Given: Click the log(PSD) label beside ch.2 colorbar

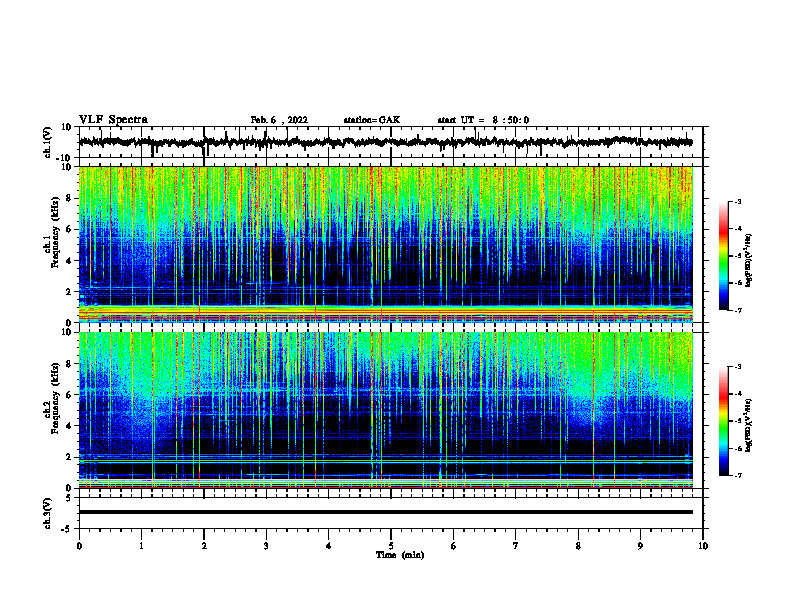Looking at the screenshot, I should (x=749, y=425).
